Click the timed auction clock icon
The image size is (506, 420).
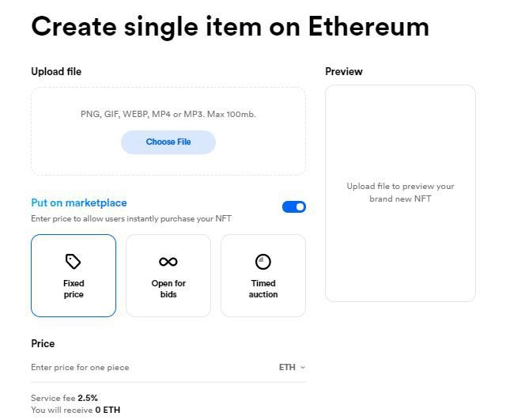point(263,262)
